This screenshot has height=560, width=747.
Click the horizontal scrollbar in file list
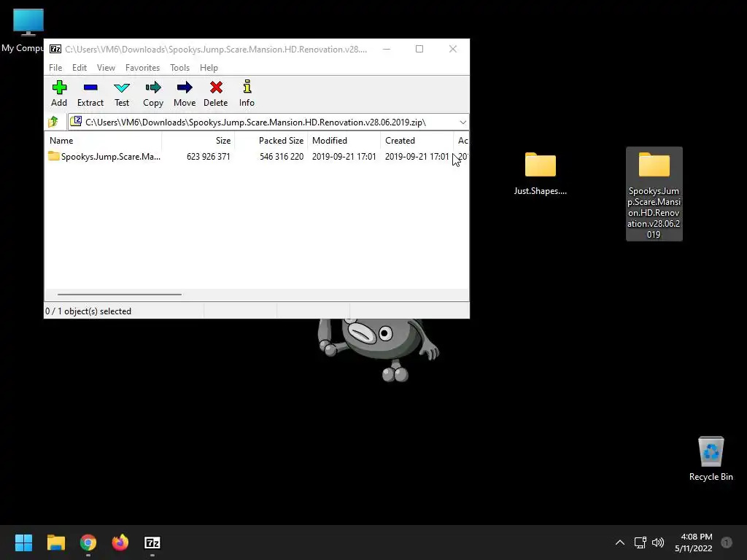[x=119, y=295]
